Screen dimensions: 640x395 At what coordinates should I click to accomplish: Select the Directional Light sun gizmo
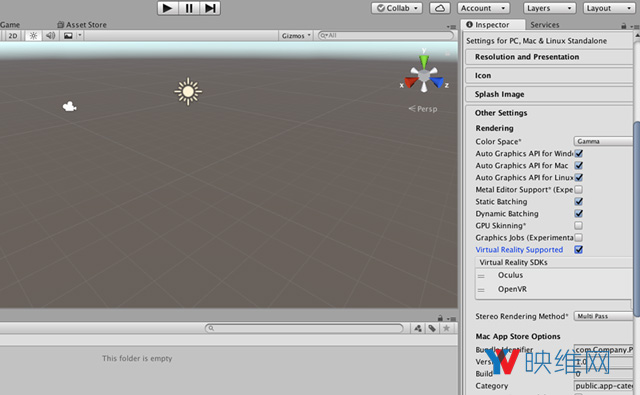(x=188, y=91)
